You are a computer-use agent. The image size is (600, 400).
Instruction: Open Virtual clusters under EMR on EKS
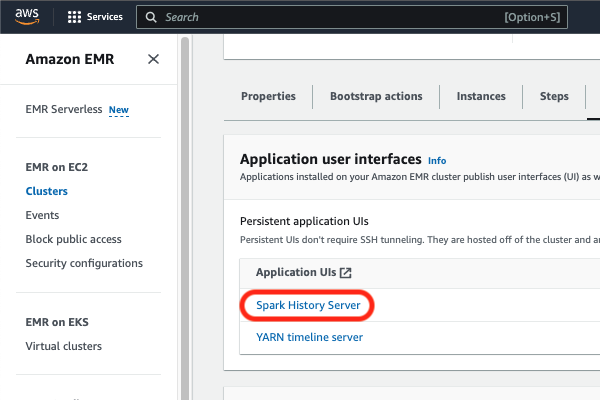pos(64,346)
